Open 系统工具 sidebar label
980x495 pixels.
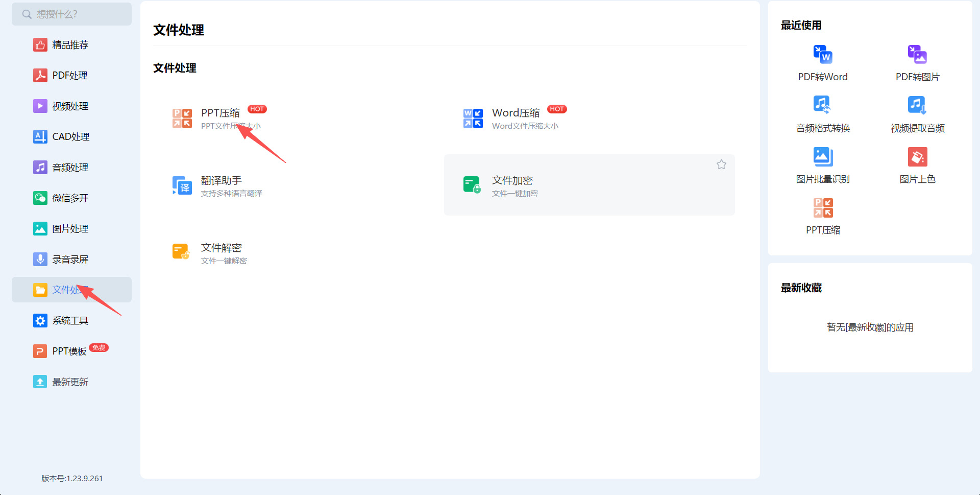(70, 321)
